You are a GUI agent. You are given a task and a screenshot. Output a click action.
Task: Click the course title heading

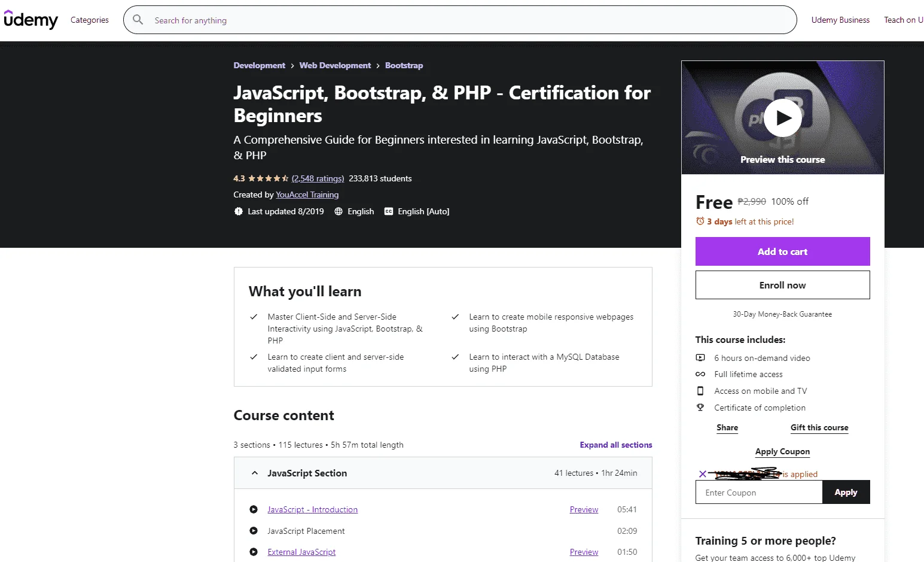click(x=442, y=104)
